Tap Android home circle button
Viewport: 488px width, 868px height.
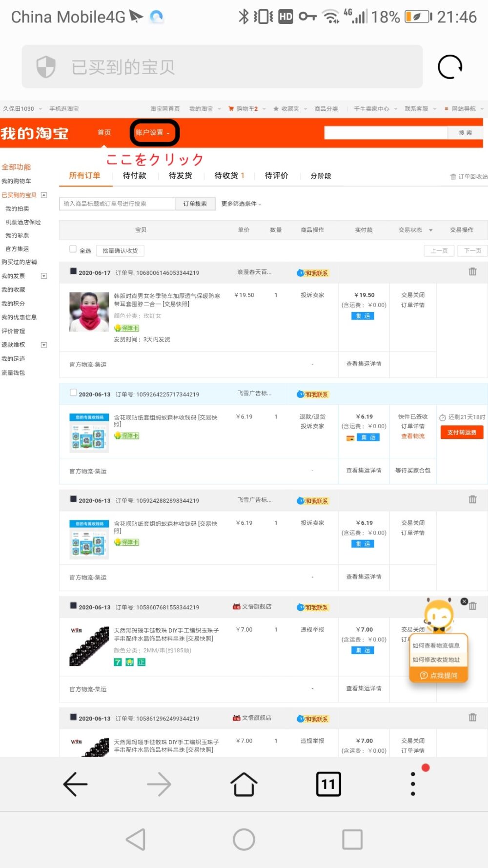click(x=244, y=840)
